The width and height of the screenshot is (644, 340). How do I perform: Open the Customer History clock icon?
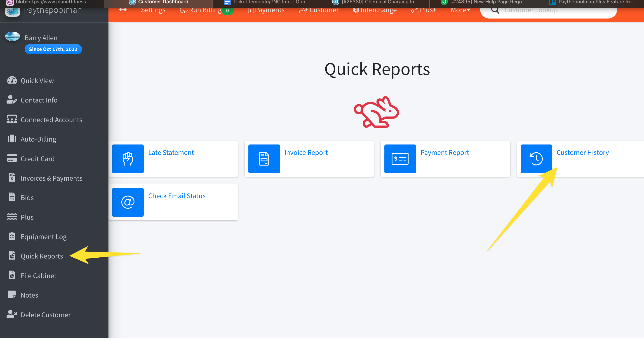coord(536,159)
